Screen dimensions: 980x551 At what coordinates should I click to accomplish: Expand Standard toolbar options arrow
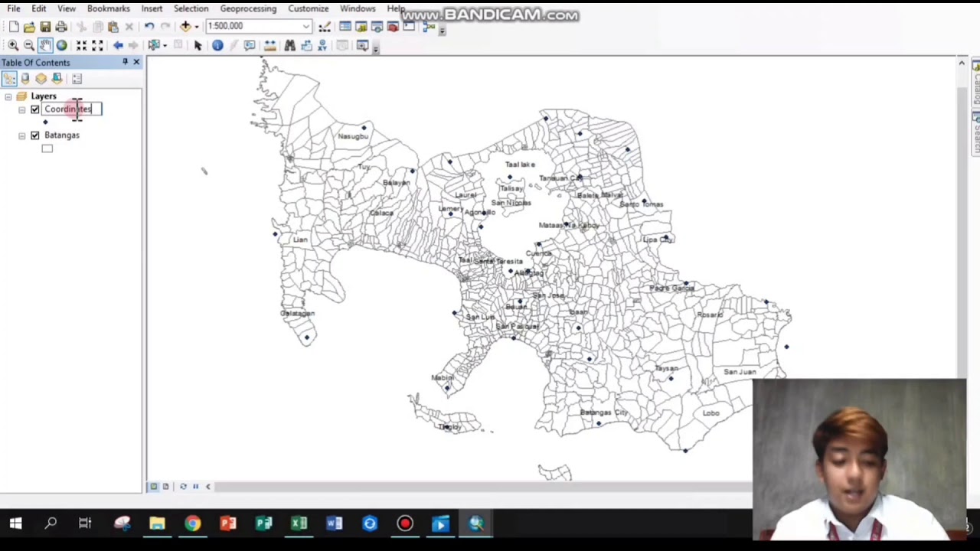(x=442, y=29)
